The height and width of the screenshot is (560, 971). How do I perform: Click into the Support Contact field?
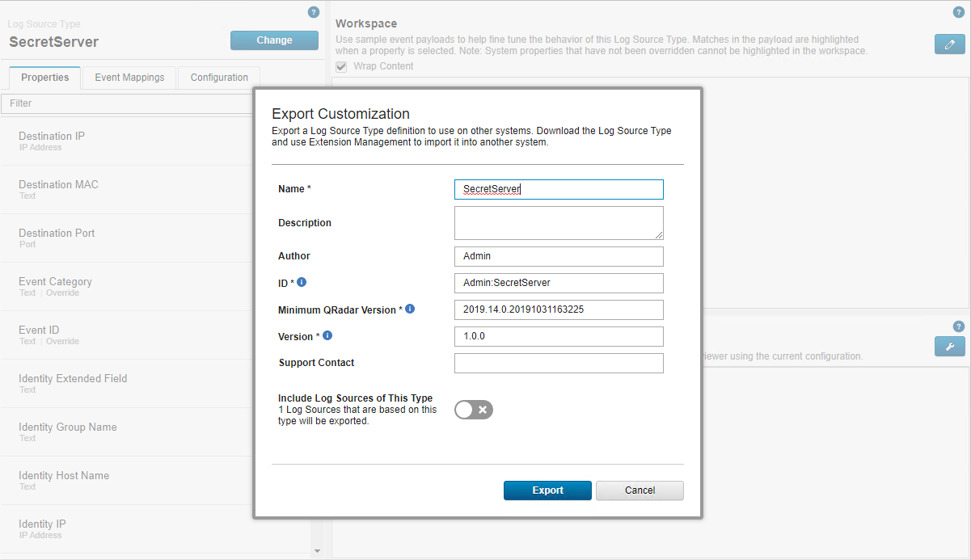coord(559,363)
